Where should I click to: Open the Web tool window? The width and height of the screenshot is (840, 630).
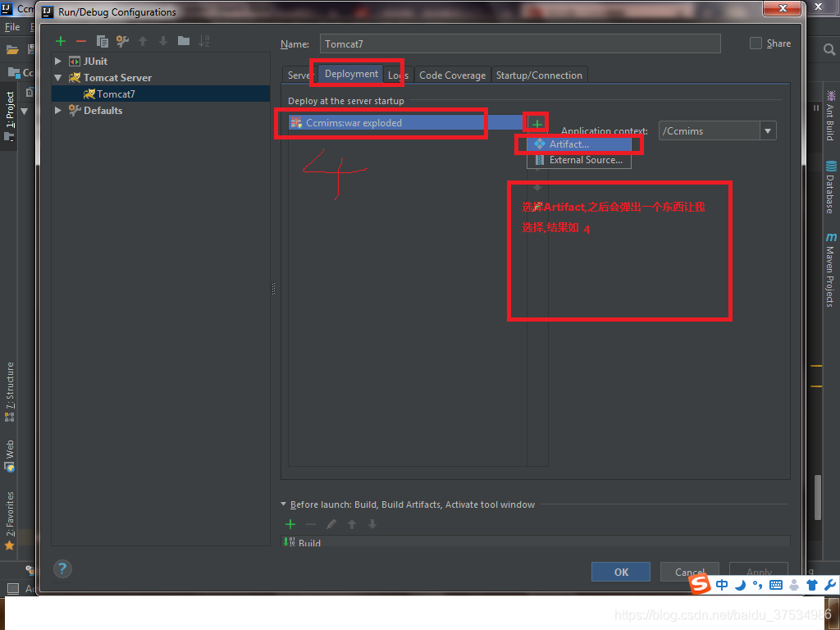tap(10, 456)
